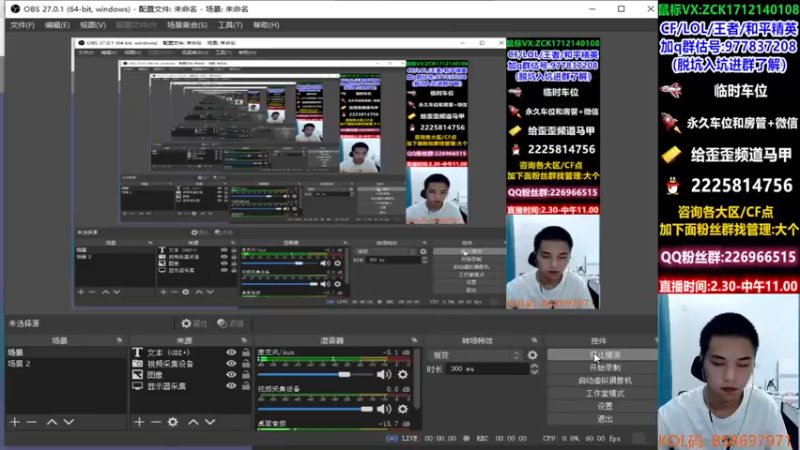This screenshot has height=450, width=800.
Task: Remove the selected scene with the minus icon
Action: coord(32,422)
